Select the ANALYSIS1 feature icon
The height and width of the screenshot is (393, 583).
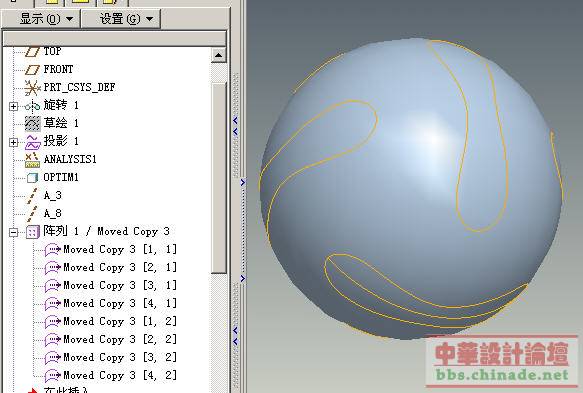click(x=32, y=160)
